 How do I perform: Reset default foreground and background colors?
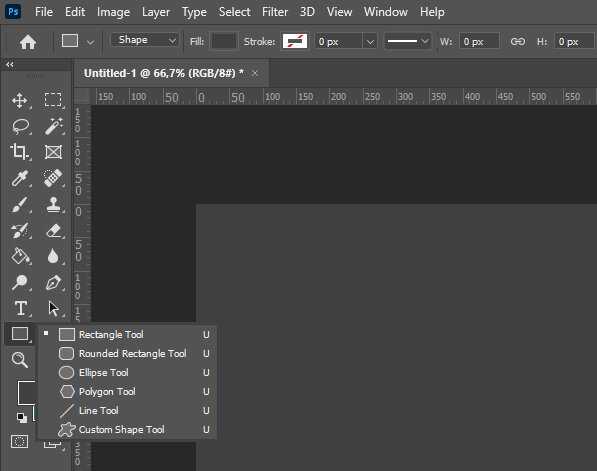pyautogui.click(x=22, y=417)
